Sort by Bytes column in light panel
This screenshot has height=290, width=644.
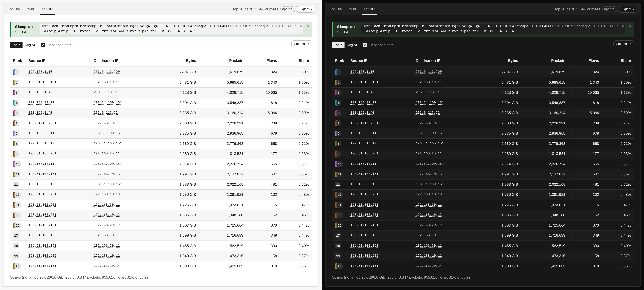pos(191,61)
